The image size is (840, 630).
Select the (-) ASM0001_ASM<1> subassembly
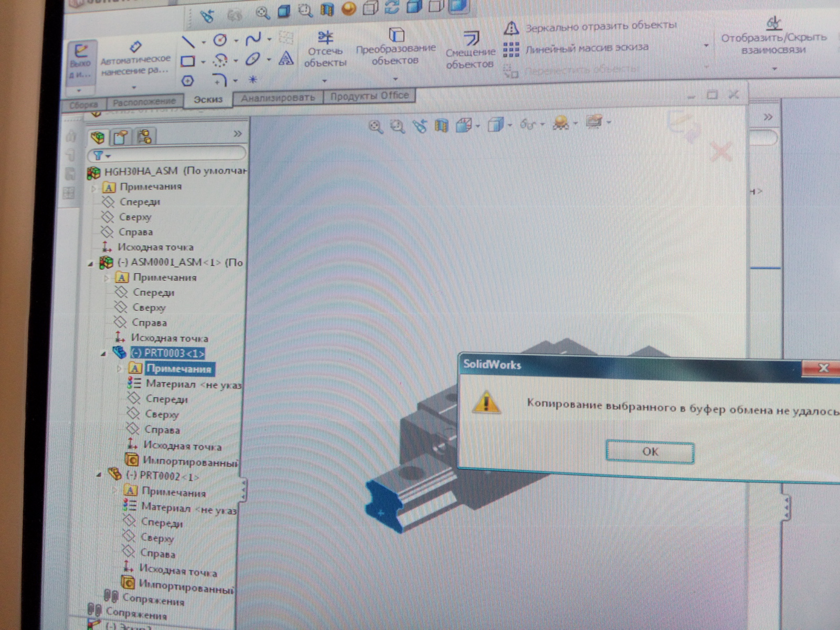(x=172, y=262)
